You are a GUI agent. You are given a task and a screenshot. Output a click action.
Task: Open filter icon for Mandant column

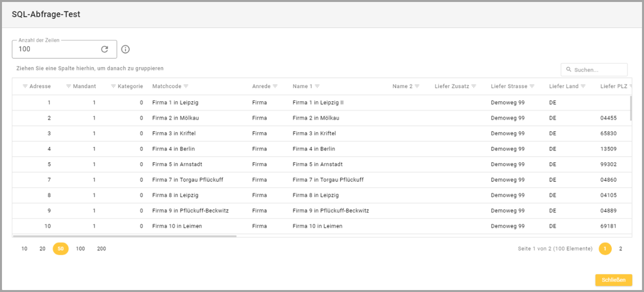[x=69, y=86]
